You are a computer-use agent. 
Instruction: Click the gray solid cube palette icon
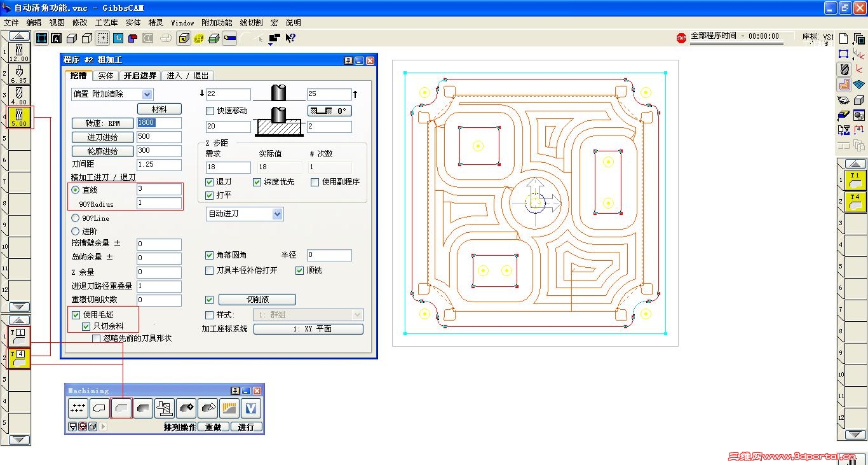pyautogui.click(x=859, y=101)
